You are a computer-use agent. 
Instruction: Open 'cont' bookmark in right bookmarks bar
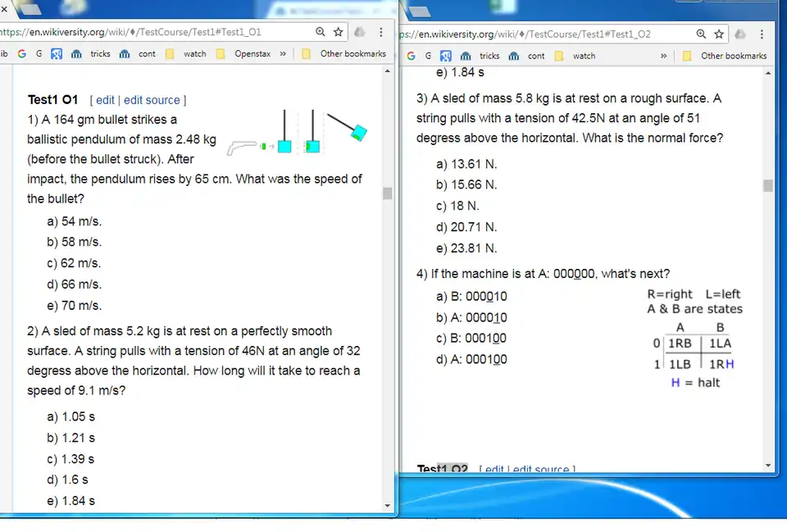[x=526, y=56]
